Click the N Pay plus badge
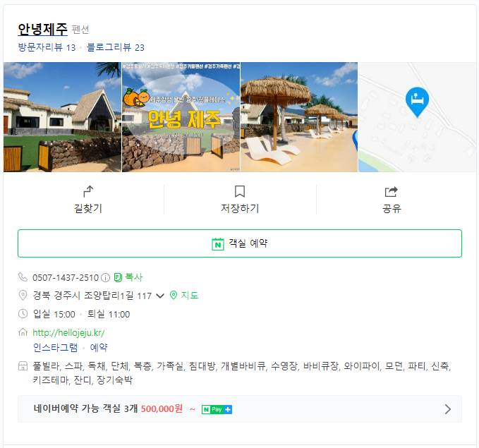This screenshot has width=479, height=448. tap(217, 409)
